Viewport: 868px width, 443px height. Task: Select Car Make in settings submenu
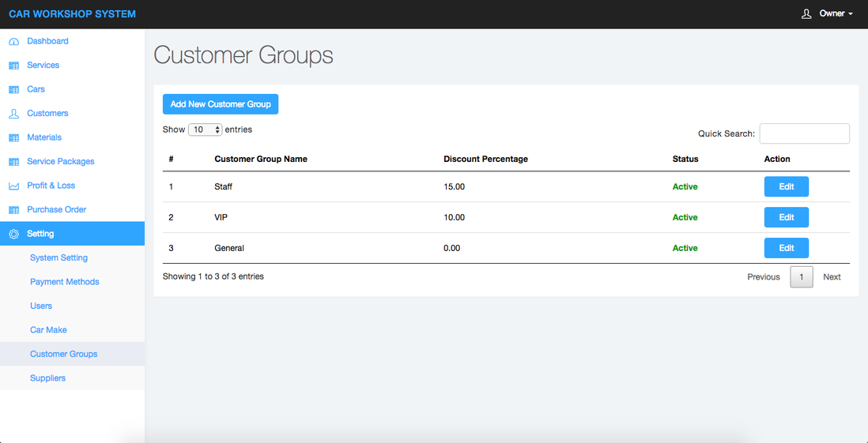click(48, 330)
